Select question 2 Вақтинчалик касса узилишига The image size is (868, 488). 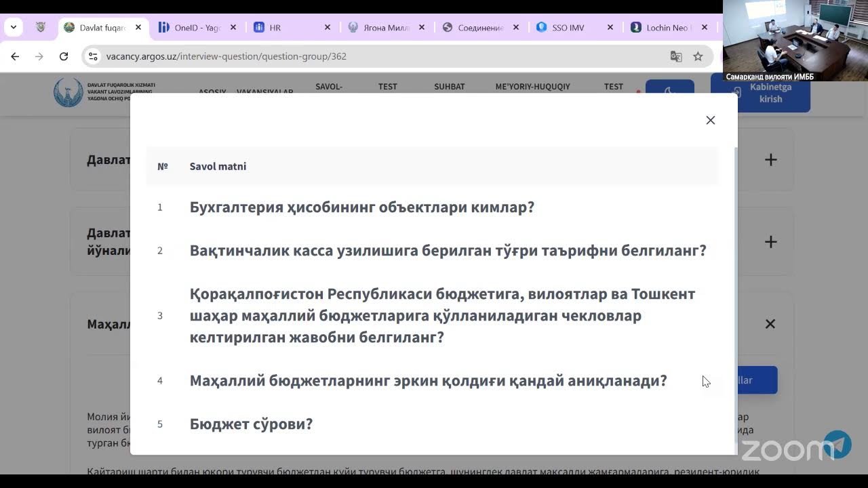tap(448, 251)
